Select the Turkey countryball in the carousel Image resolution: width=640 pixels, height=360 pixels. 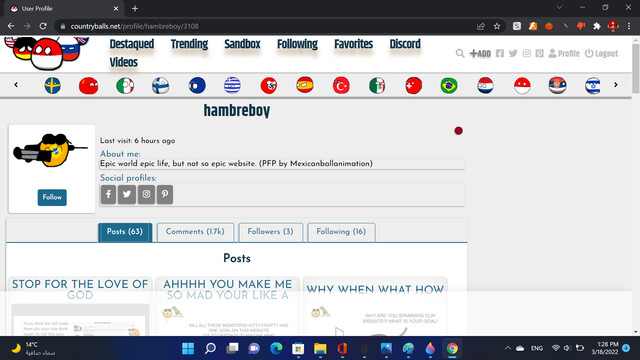click(341, 86)
